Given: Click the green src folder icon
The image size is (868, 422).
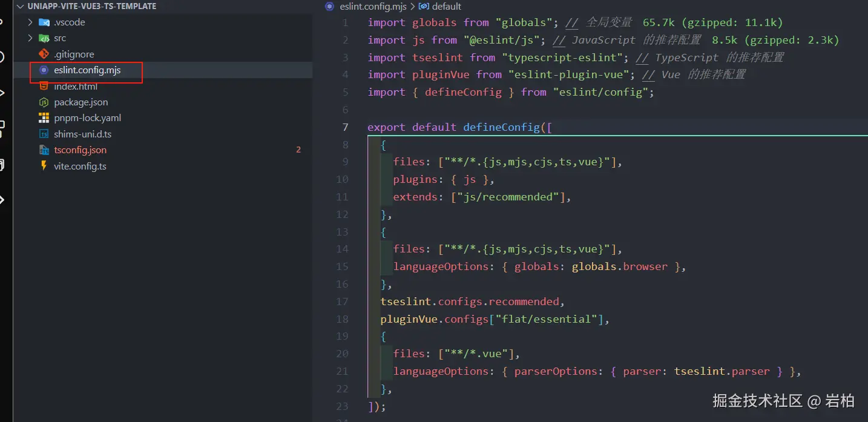Looking at the screenshot, I should click(x=44, y=38).
